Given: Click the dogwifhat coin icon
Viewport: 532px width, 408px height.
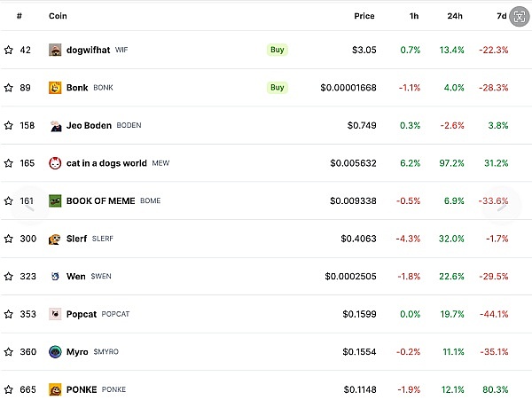Looking at the screenshot, I should tap(55, 50).
